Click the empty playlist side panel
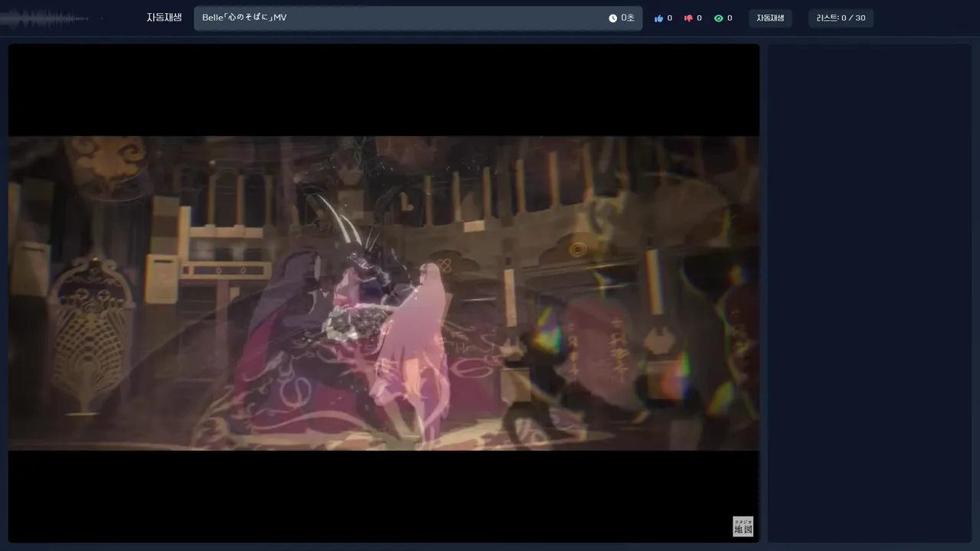Screen dimensions: 980x551 coord(870,293)
